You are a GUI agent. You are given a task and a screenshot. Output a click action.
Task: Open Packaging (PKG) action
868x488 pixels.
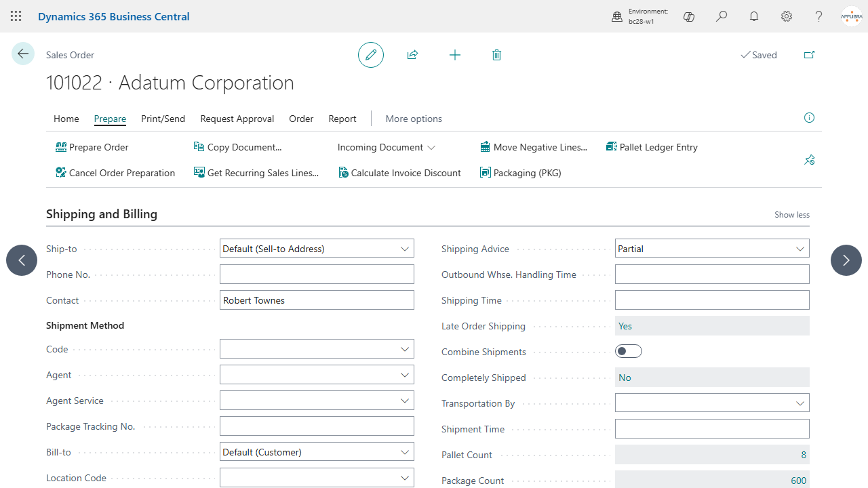pos(521,173)
